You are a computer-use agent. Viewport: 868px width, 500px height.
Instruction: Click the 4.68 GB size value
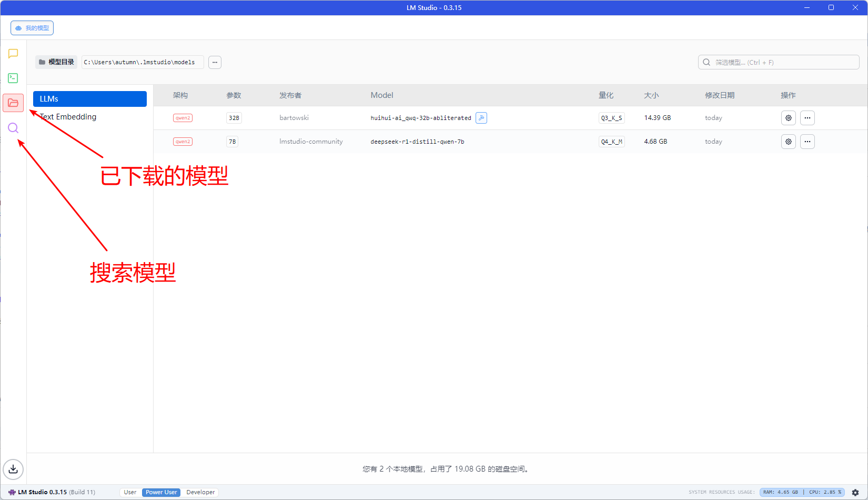pos(655,142)
